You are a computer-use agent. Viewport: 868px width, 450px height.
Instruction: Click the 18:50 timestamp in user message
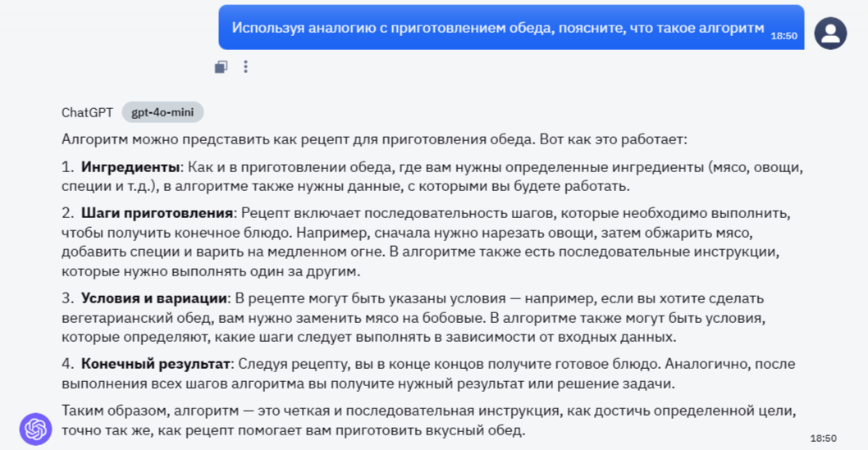pos(783,36)
